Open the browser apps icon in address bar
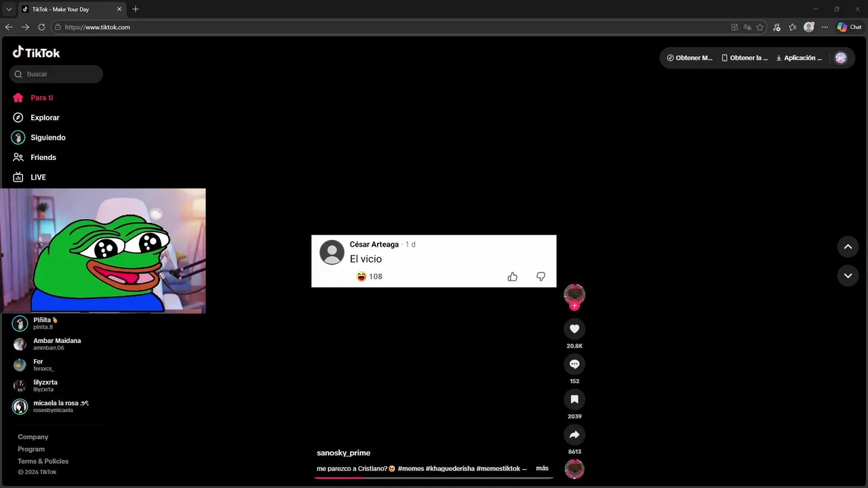 (734, 27)
